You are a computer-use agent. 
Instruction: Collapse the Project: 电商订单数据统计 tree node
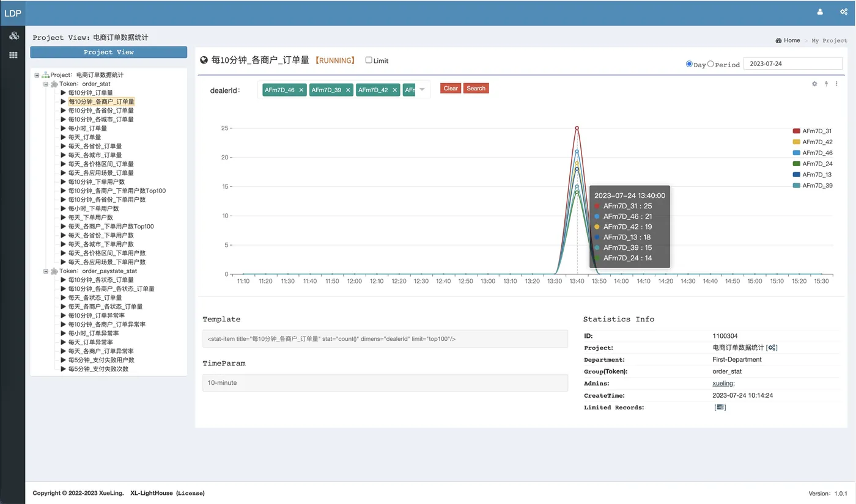click(37, 75)
